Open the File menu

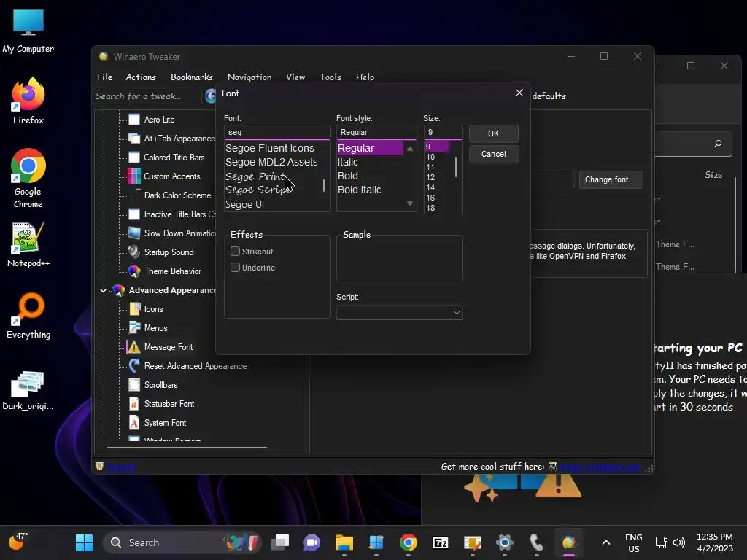(x=104, y=77)
